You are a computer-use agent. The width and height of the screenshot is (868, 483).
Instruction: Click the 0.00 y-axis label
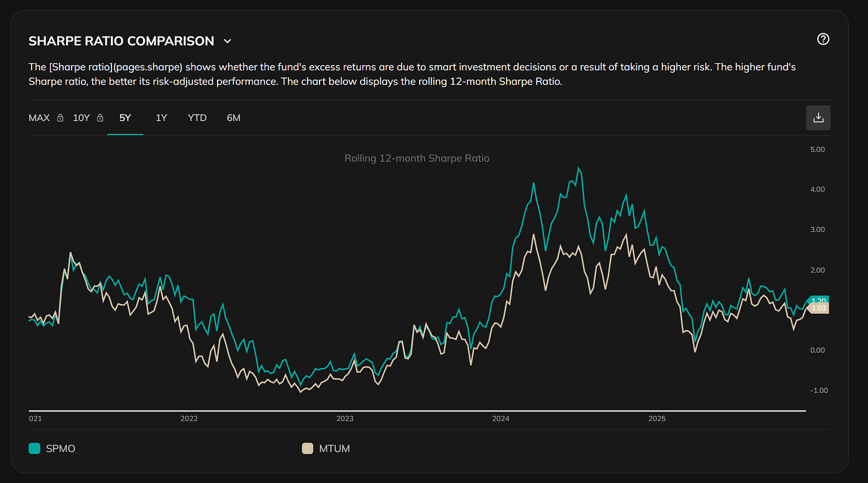click(x=817, y=350)
